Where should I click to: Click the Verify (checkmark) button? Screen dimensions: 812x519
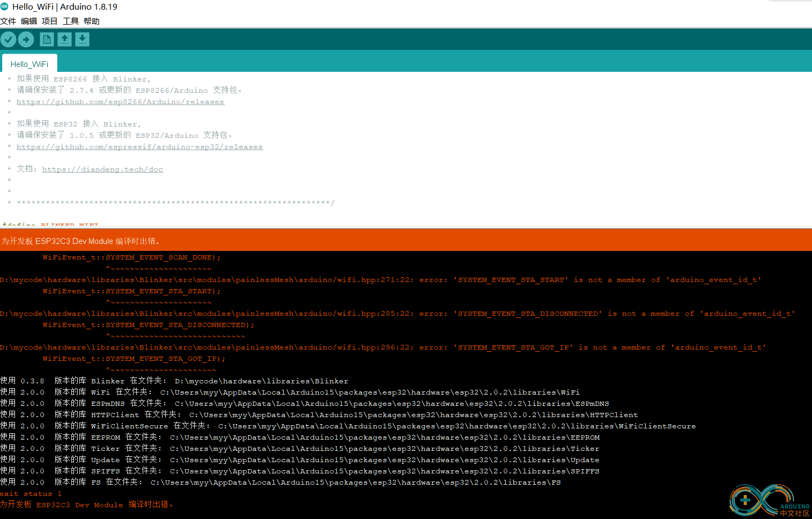pyautogui.click(x=9, y=39)
